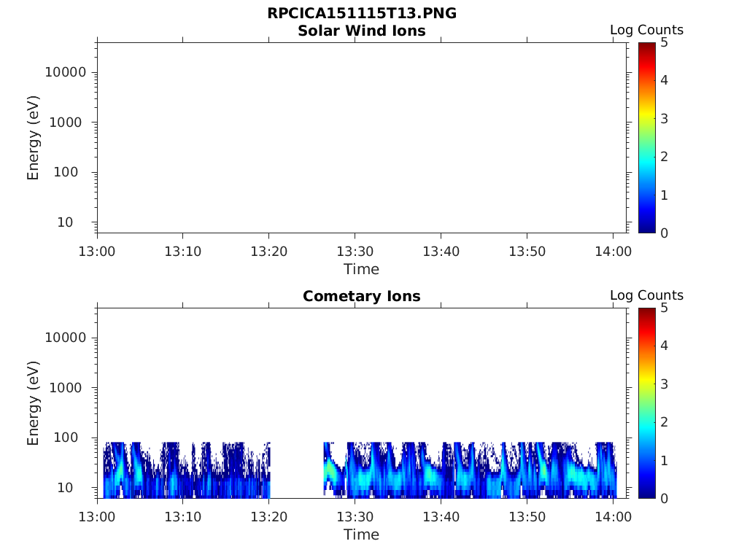Click the 10000 energy tick of lower plot
The image size is (747, 560).
point(66,338)
